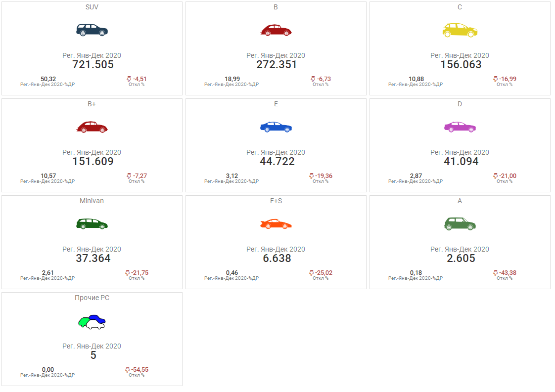
Task: Select the red B segment car icon
Action: pyautogui.click(x=276, y=30)
